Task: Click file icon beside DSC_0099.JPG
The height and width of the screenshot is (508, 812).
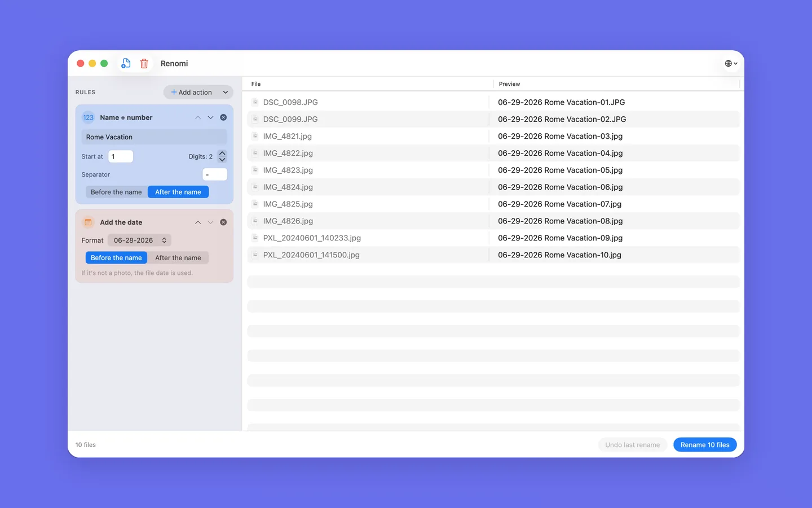Action: [255, 119]
